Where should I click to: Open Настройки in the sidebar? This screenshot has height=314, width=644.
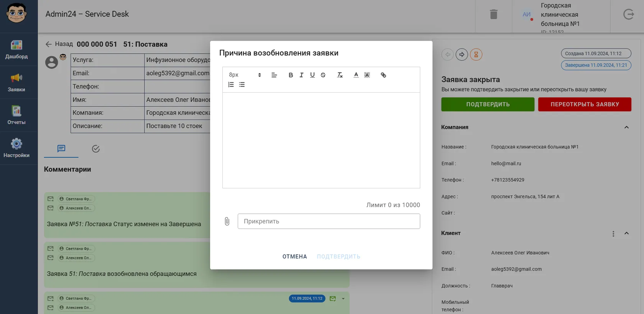tap(16, 148)
